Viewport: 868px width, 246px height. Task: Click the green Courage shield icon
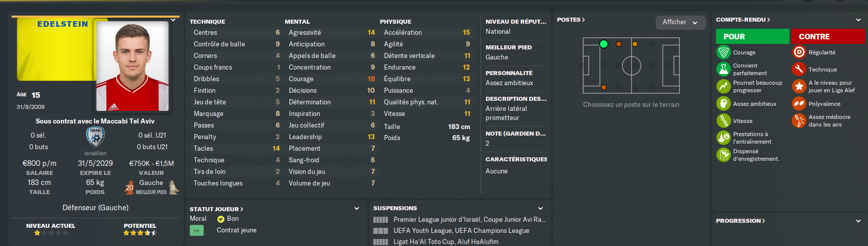pyautogui.click(x=724, y=52)
